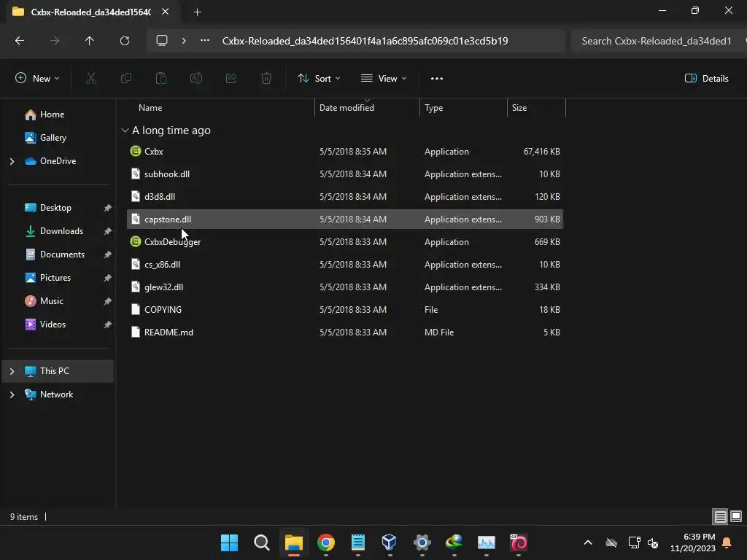
Task: Expand the OneDrive tree node
Action: (12, 161)
